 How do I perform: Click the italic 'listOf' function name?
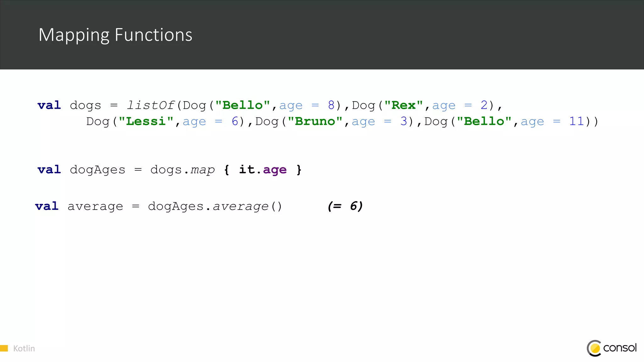150,105
